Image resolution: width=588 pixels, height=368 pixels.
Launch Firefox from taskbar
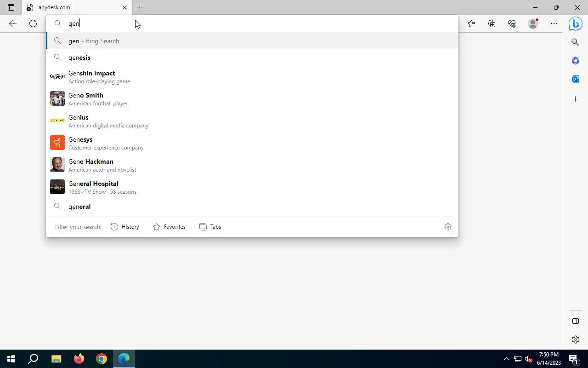(x=79, y=359)
